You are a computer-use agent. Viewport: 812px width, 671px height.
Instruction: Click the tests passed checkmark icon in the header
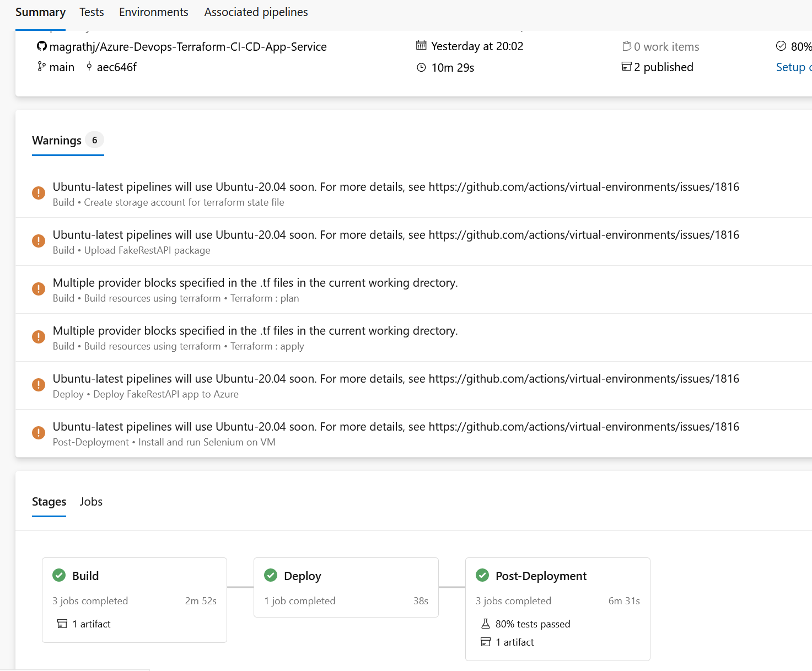tap(781, 46)
